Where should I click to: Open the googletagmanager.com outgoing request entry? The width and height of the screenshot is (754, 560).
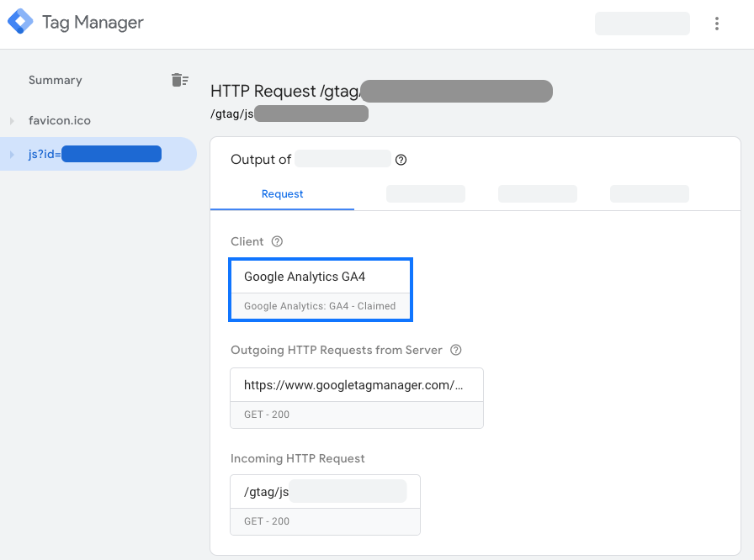[356, 384]
